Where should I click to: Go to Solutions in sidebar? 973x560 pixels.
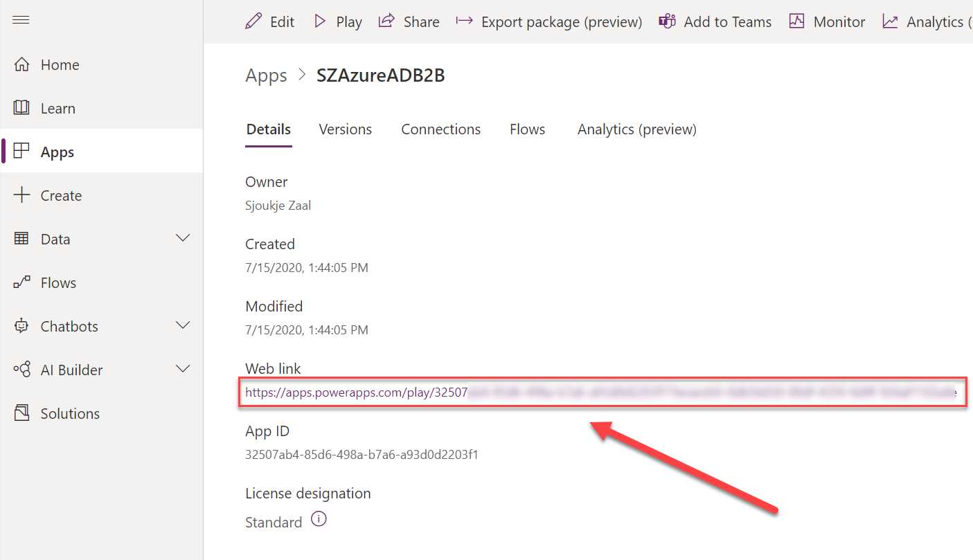coord(102,413)
